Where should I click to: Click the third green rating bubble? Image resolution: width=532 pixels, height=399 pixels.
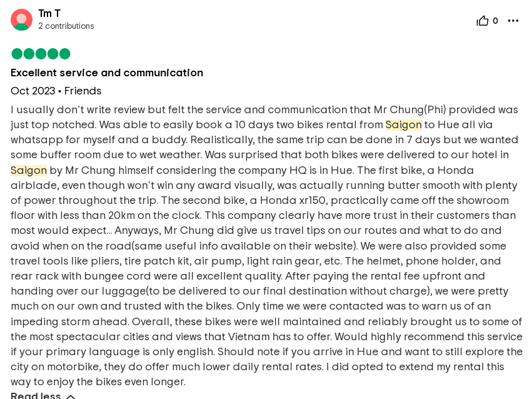coord(41,54)
